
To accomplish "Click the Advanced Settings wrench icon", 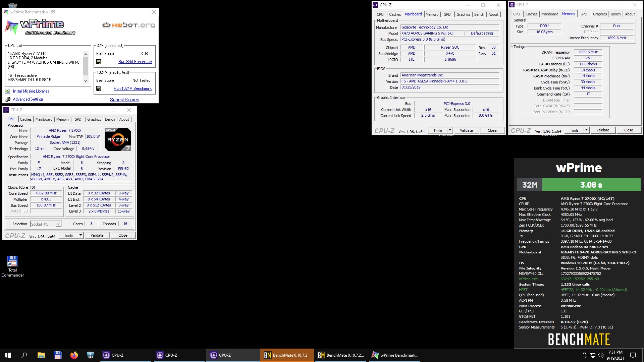I will point(8,99).
